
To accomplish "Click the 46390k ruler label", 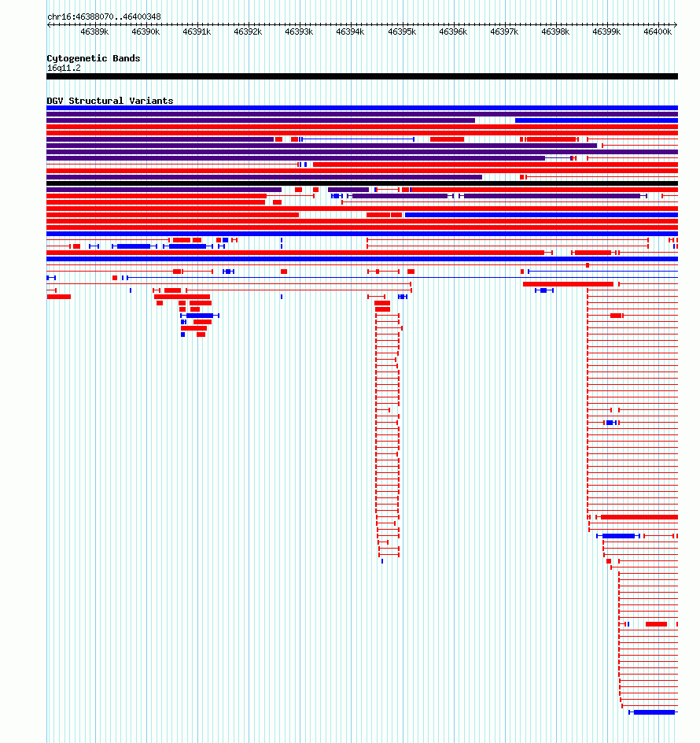I will pyautogui.click(x=146, y=31).
